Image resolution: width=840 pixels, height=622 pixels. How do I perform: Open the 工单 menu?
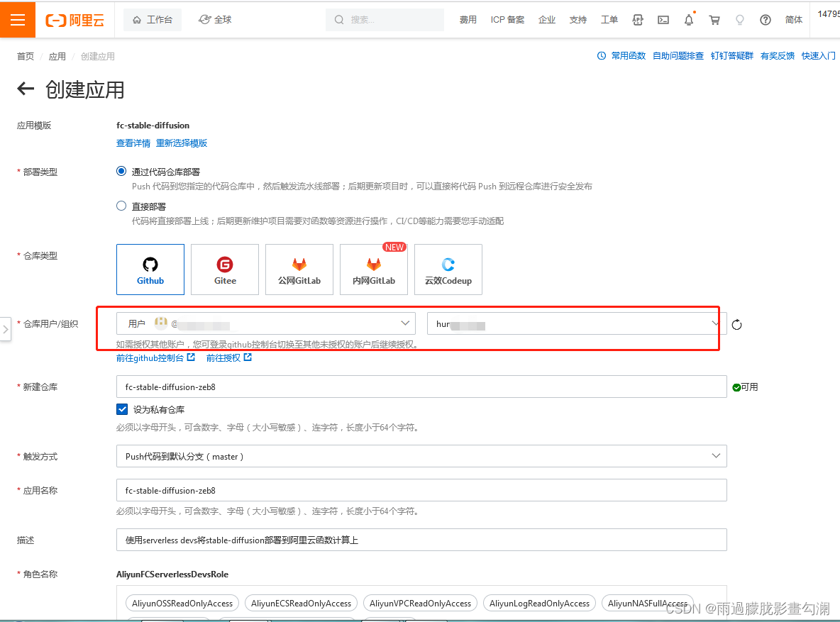pyautogui.click(x=609, y=20)
